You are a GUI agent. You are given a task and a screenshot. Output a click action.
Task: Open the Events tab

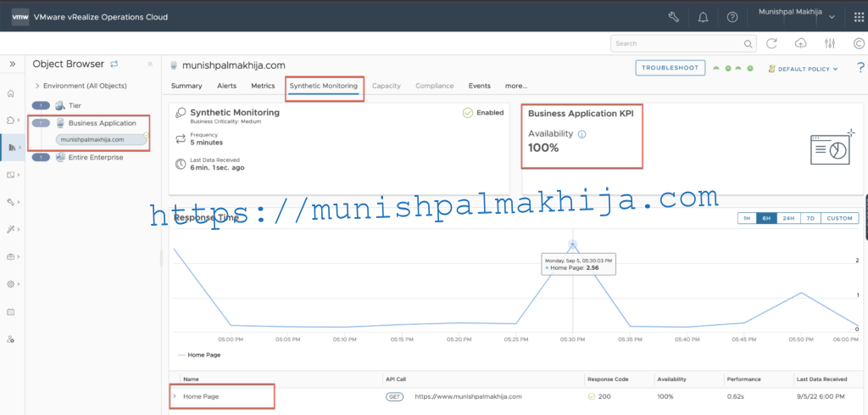(x=480, y=86)
